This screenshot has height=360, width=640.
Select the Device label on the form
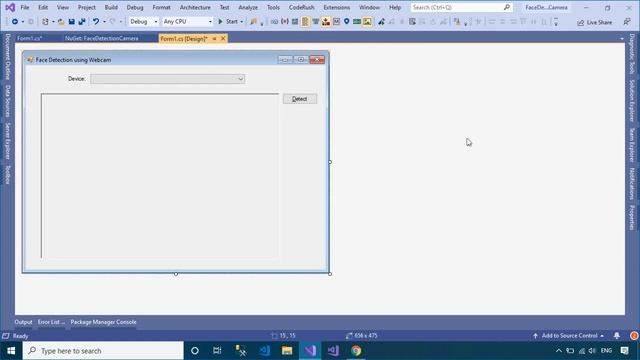pos(77,79)
